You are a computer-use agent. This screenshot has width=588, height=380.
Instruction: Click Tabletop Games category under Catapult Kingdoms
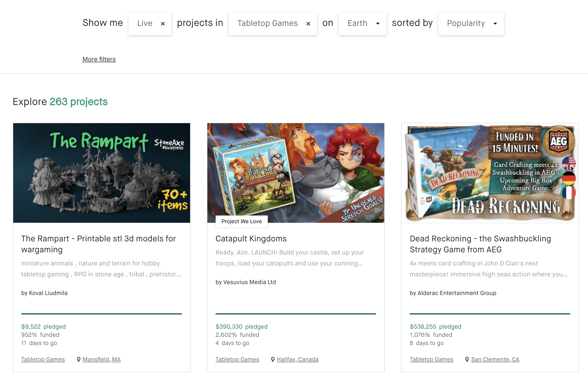[237, 359]
